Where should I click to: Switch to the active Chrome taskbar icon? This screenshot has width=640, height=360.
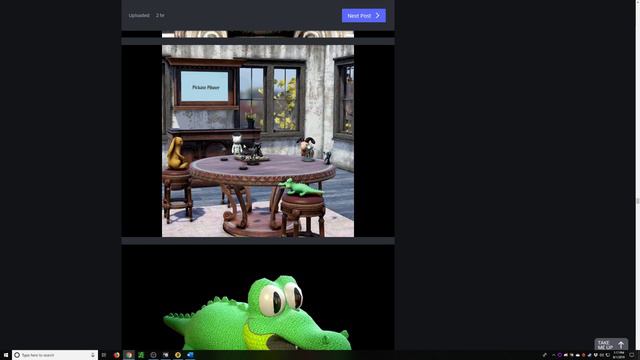(x=129, y=355)
